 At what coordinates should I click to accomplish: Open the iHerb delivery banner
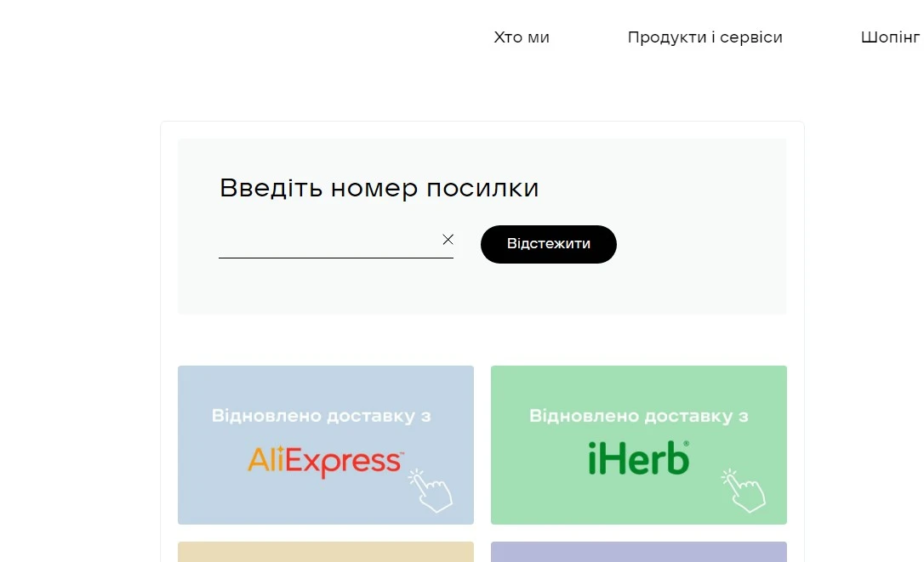tap(639, 445)
